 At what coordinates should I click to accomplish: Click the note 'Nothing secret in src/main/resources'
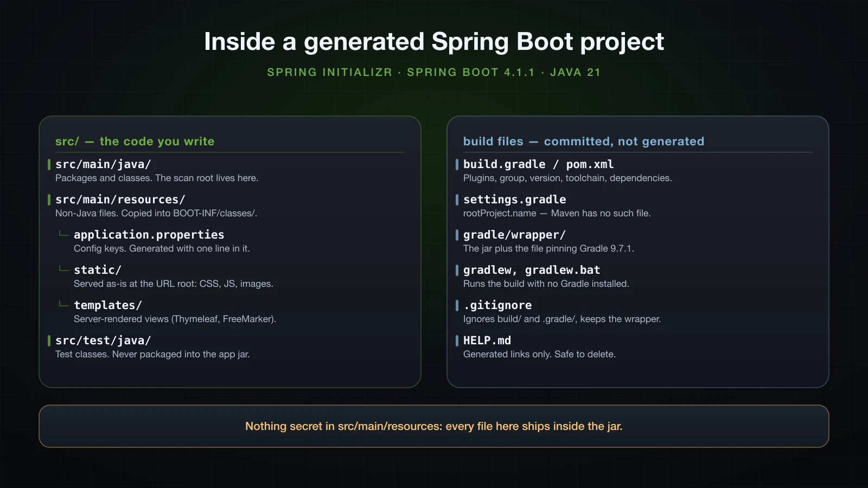[x=434, y=426]
